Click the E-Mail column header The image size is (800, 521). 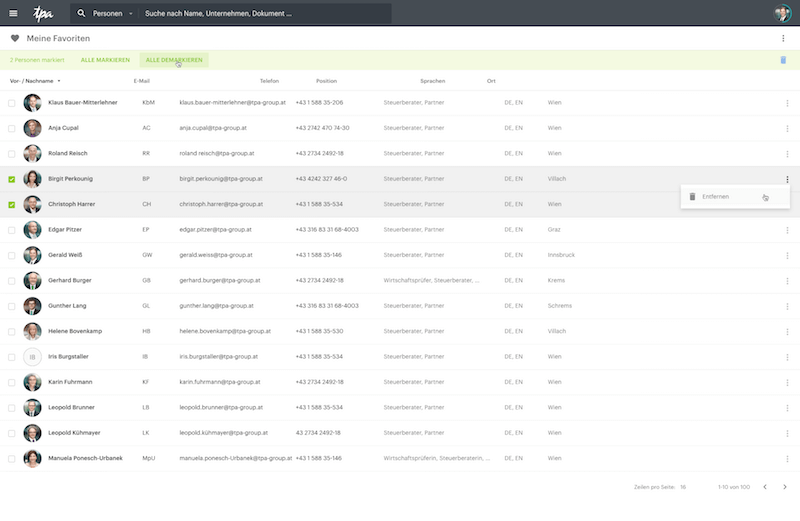(142, 81)
